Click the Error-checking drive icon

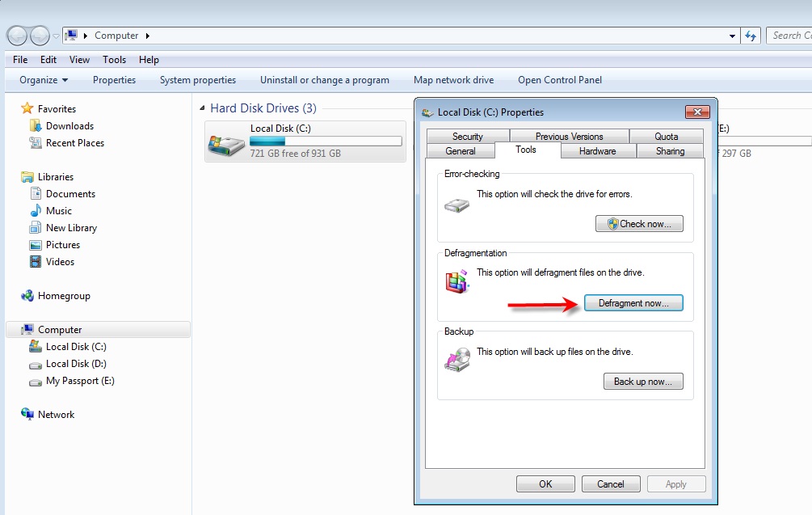click(x=456, y=205)
